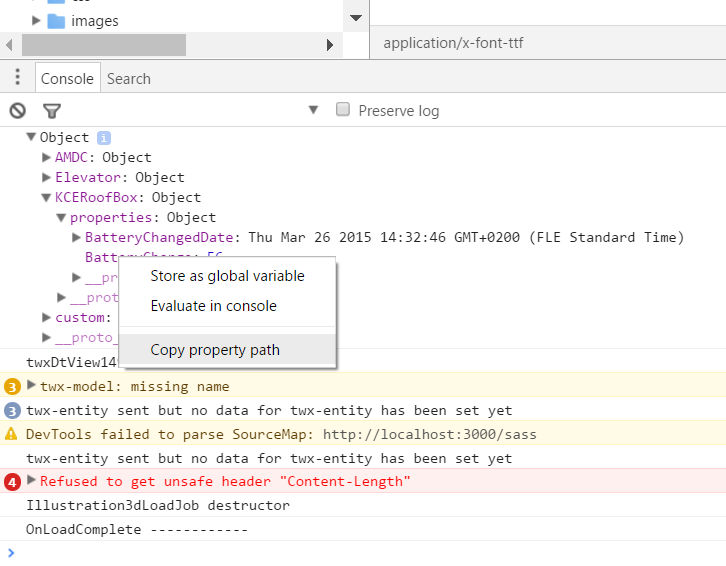
Task: Open the three-dot drawer menu
Action: pos(18,77)
